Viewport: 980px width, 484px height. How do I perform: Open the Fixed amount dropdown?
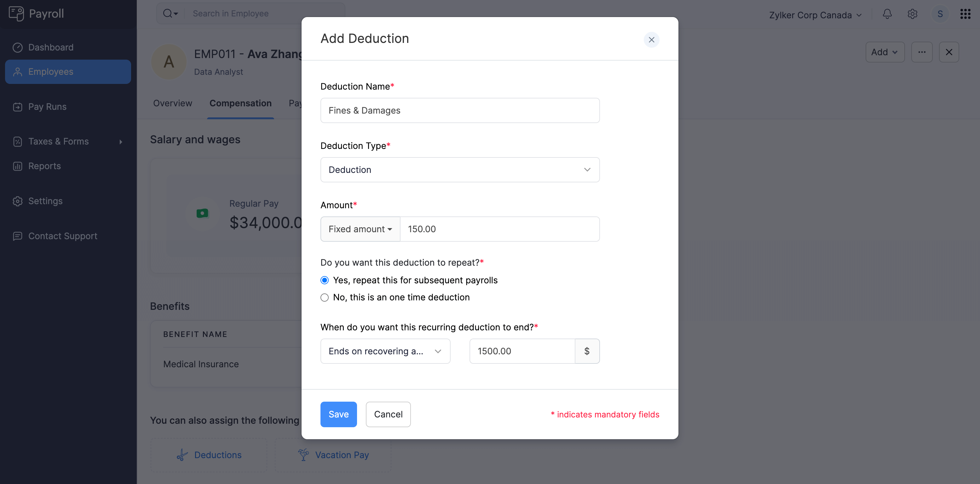coord(360,229)
